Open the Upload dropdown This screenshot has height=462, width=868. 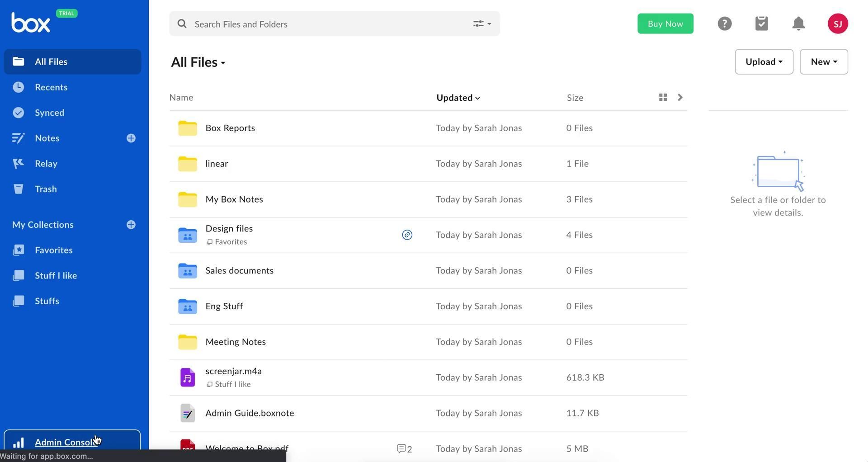click(764, 62)
